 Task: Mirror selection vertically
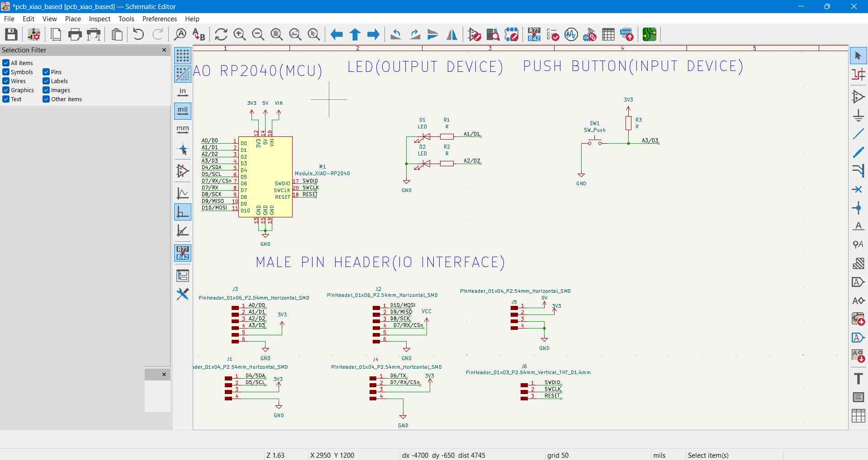[x=433, y=34]
